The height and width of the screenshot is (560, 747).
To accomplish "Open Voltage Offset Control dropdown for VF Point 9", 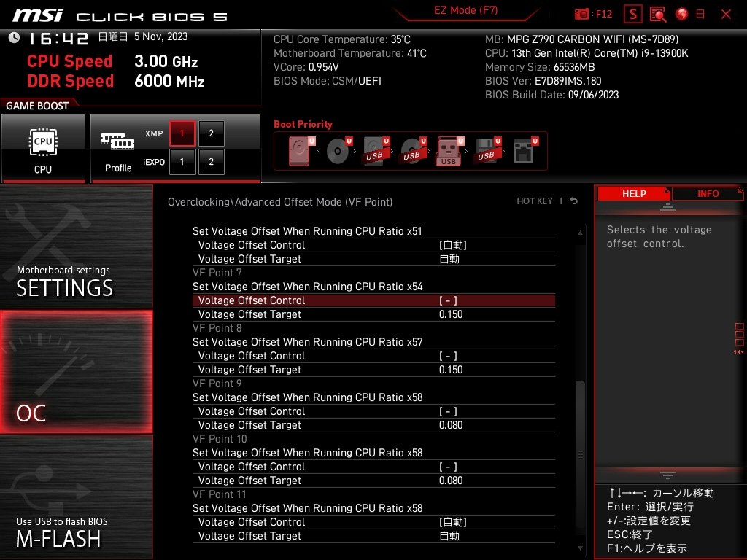I will pos(373,411).
